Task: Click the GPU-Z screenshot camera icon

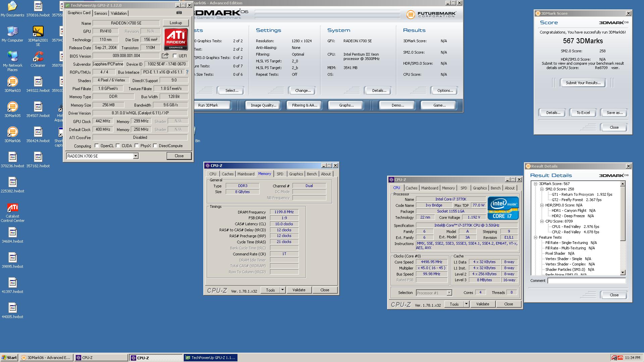Action: click(179, 13)
